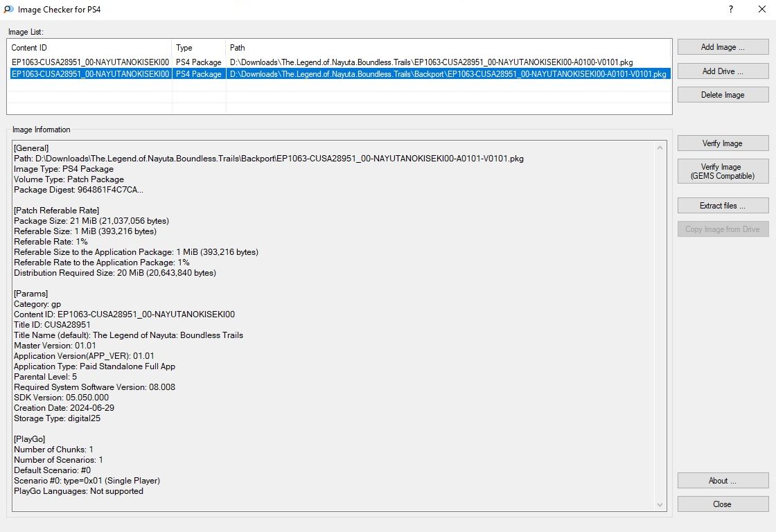This screenshot has width=776, height=532.
Task: Click the scroll up arrow in Image Information
Action: (660, 148)
